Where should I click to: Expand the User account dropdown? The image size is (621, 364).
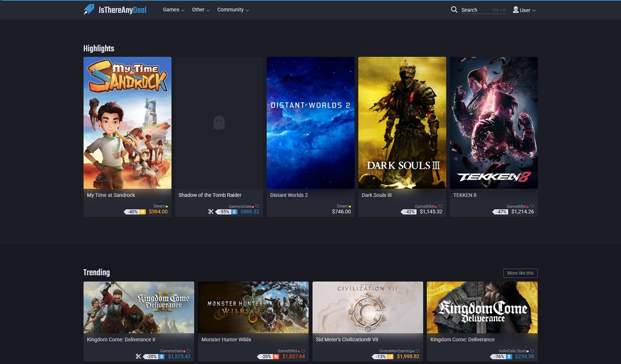click(524, 10)
